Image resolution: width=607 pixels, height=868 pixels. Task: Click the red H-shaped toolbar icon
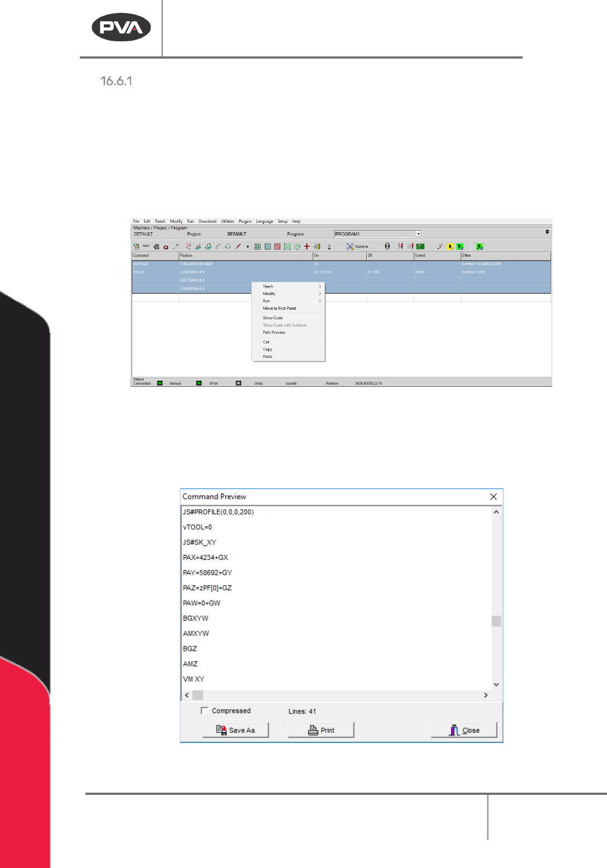[400, 246]
